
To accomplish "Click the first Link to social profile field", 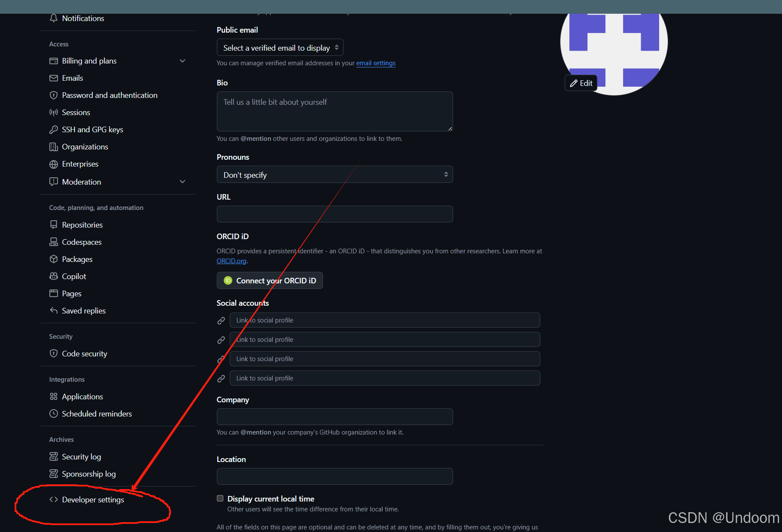I will click(x=385, y=320).
